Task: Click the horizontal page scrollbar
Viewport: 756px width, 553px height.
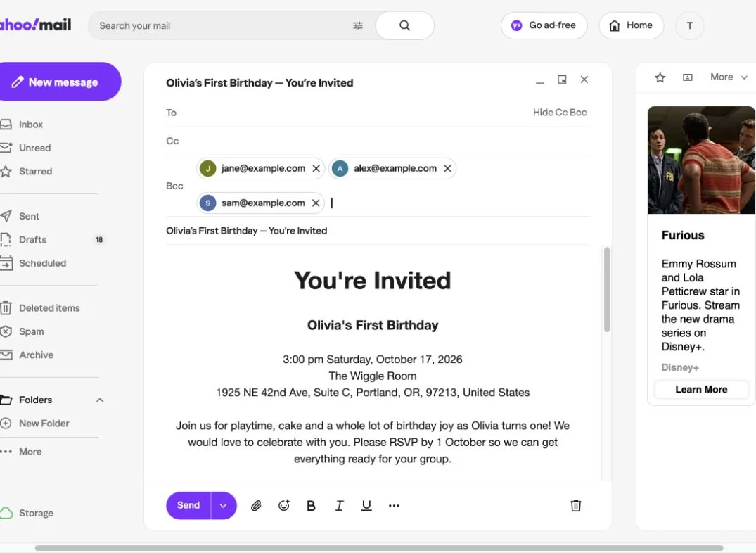Action: pyautogui.click(x=379, y=547)
